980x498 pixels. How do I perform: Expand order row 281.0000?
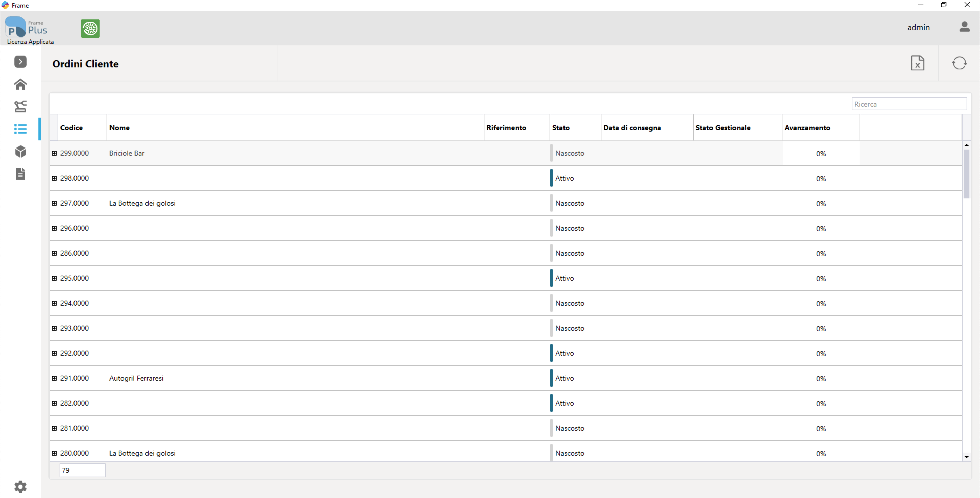click(54, 428)
